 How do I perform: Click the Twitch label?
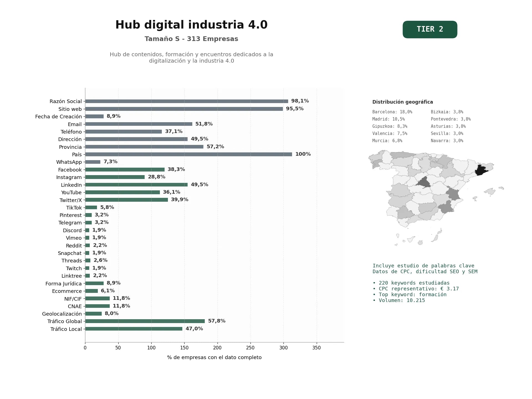pyautogui.click(x=74, y=268)
